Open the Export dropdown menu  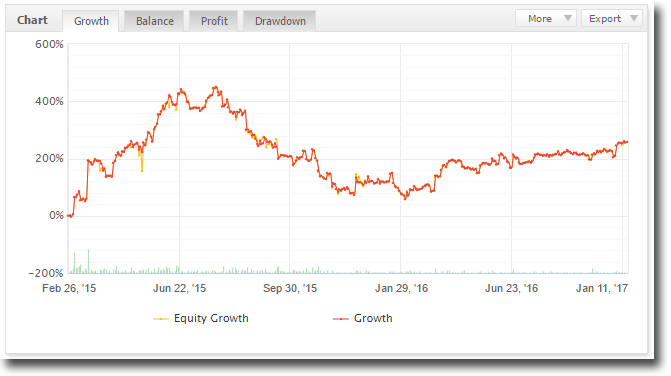[x=612, y=18]
